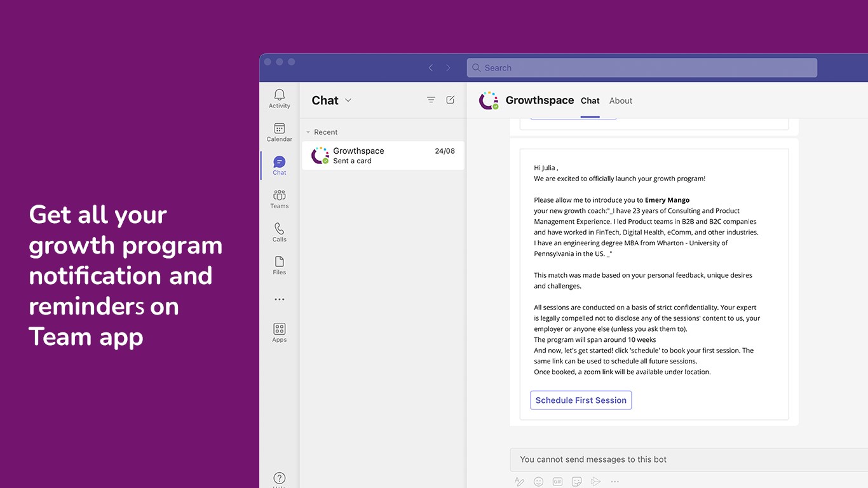This screenshot has width=868, height=488.
Task: Open the Help question mark icon
Action: point(280,479)
